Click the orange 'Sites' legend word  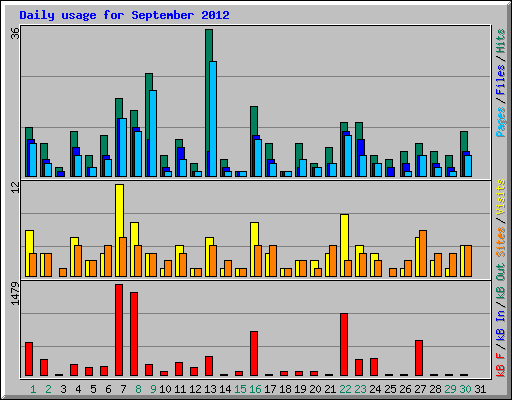[x=500, y=242]
